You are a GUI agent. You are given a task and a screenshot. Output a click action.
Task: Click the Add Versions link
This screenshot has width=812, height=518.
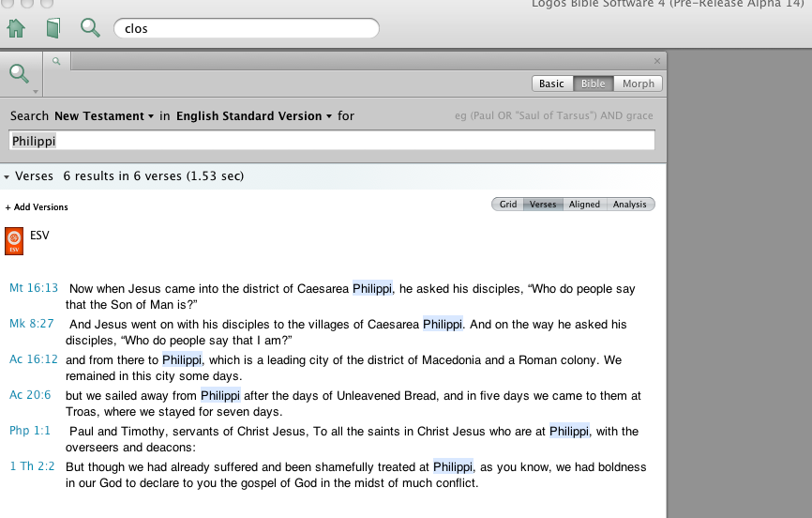click(37, 206)
